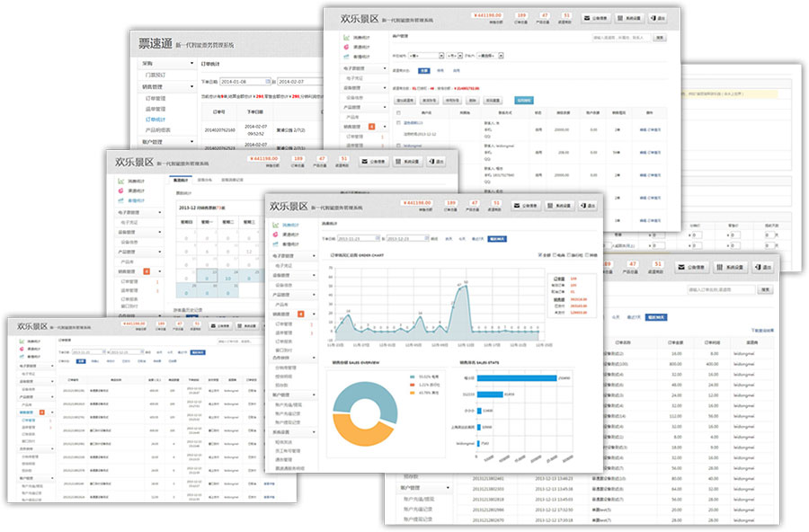Switch to the first active tab in calendar window

coord(181,180)
